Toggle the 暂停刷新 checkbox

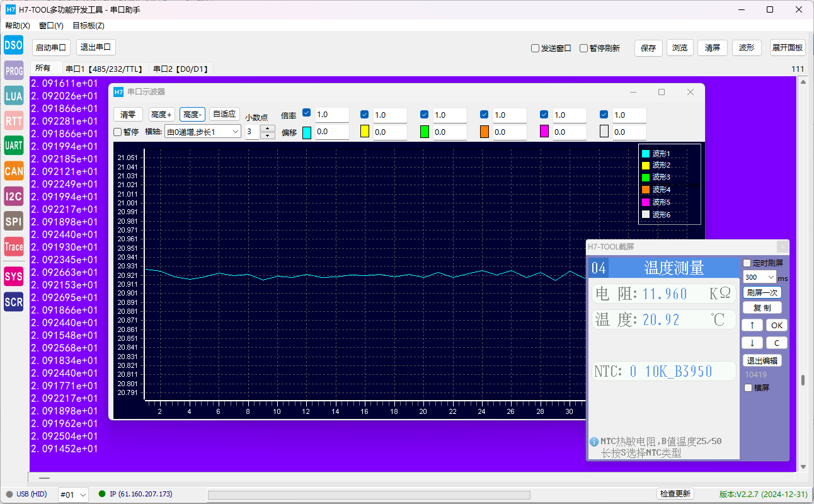tap(584, 48)
